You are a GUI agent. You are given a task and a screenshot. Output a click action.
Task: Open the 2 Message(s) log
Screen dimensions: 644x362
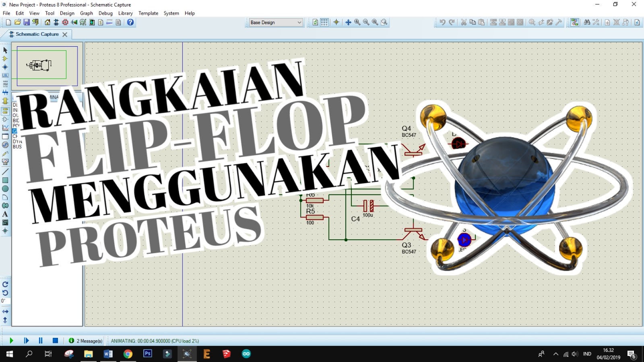(x=86, y=341)
